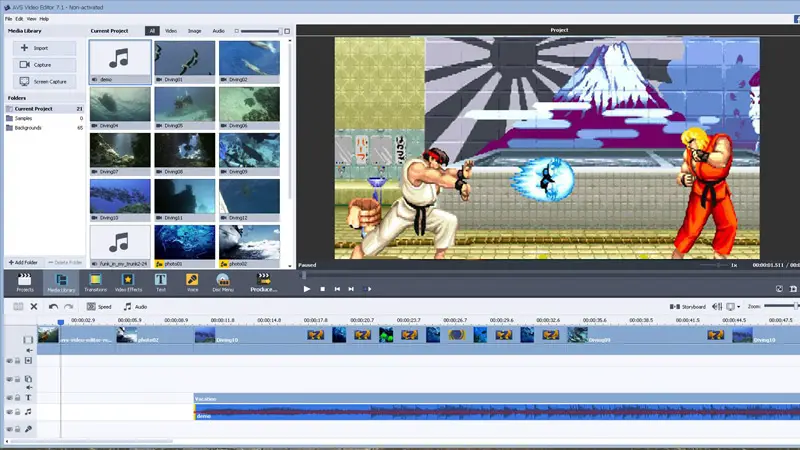
Task: Open the Text section
Action: click(x=161, y=282)
